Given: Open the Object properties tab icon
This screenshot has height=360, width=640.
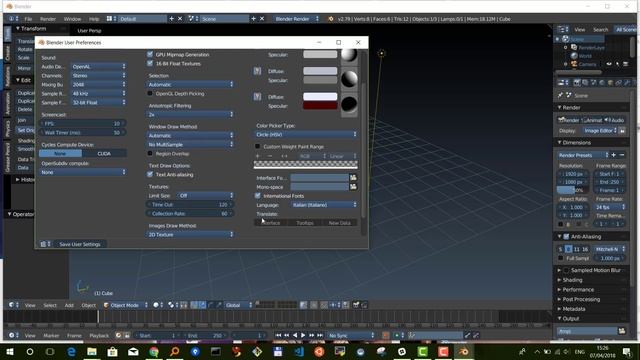Looking at the screenshot, I should 611,82.
